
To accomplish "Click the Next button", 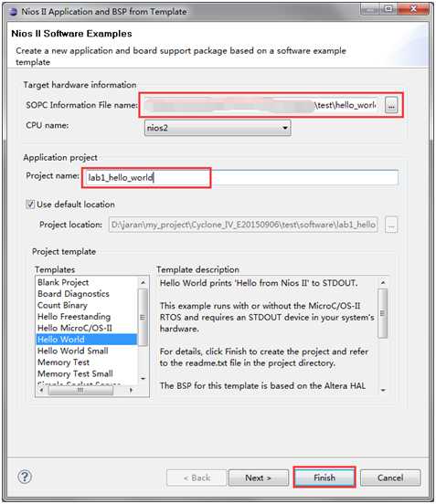I will point(259,478).
